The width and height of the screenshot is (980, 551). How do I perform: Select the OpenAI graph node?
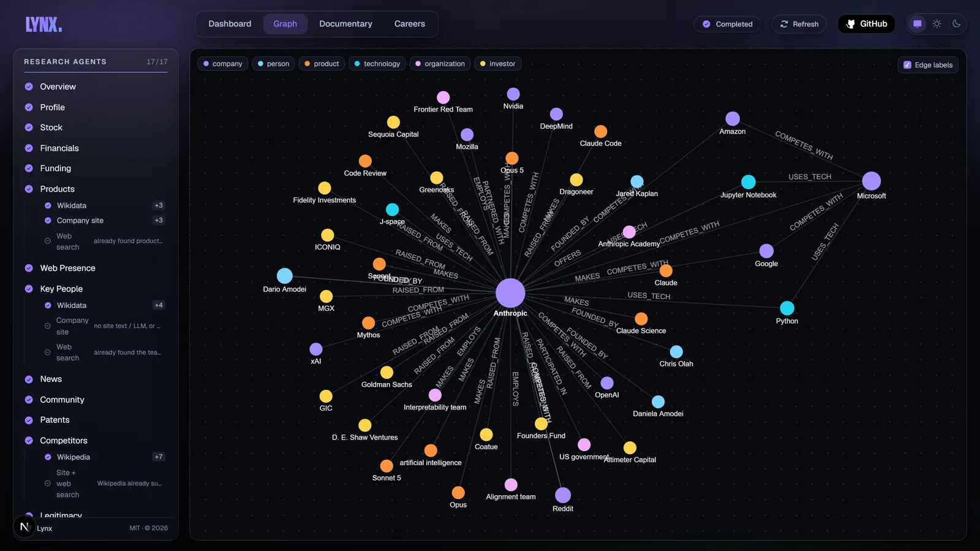click(x=607, y=383)
